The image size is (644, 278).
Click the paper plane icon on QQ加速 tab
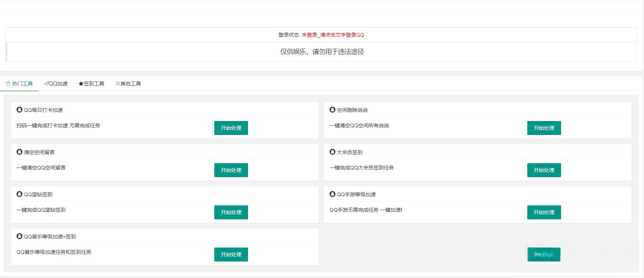(46, 84)
